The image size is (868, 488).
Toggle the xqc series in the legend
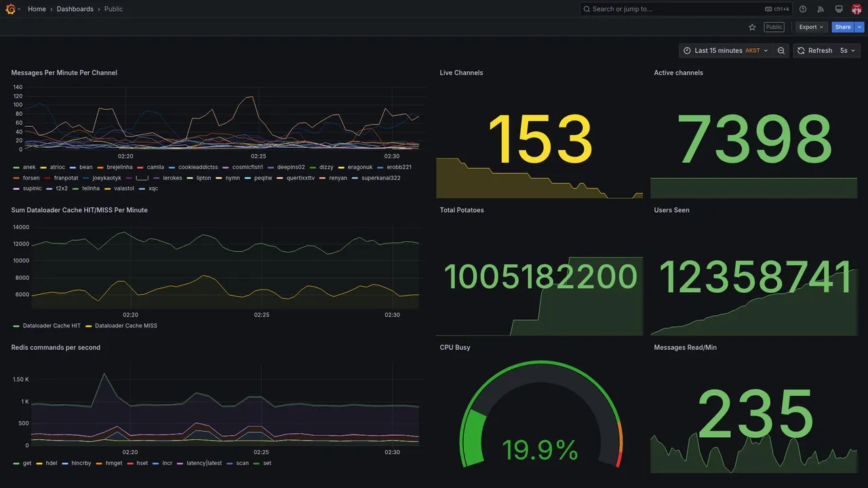153,188
